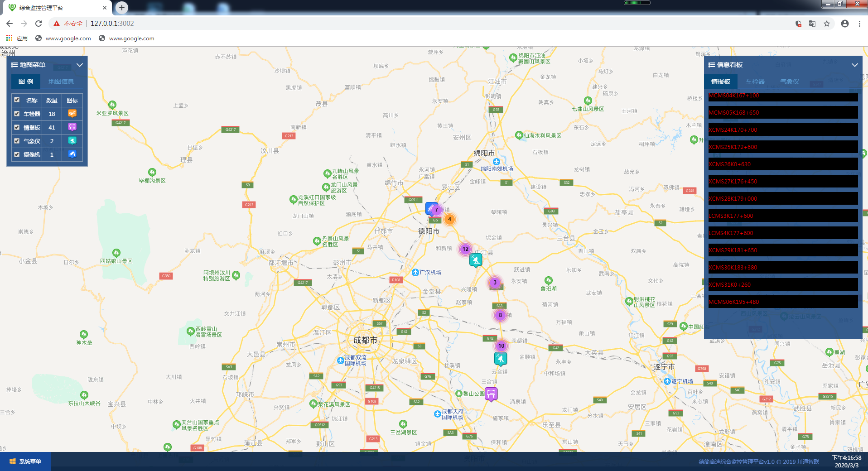Image resolution: width=868 pixels, height=471 pixels.
Task: Click purple message board marker near 鳌山公园
Action: (x=491, y=394)
